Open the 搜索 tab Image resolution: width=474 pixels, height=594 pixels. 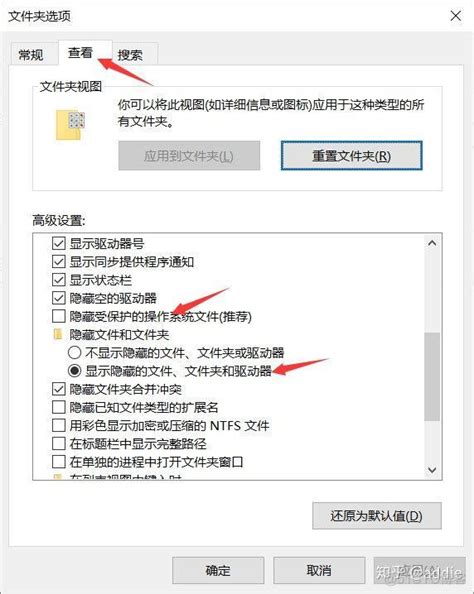tap(130, 55)
